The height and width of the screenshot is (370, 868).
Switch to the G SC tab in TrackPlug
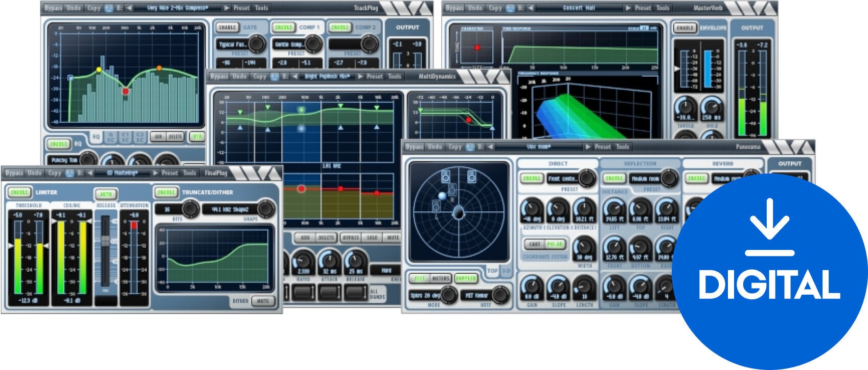point(111,137)
